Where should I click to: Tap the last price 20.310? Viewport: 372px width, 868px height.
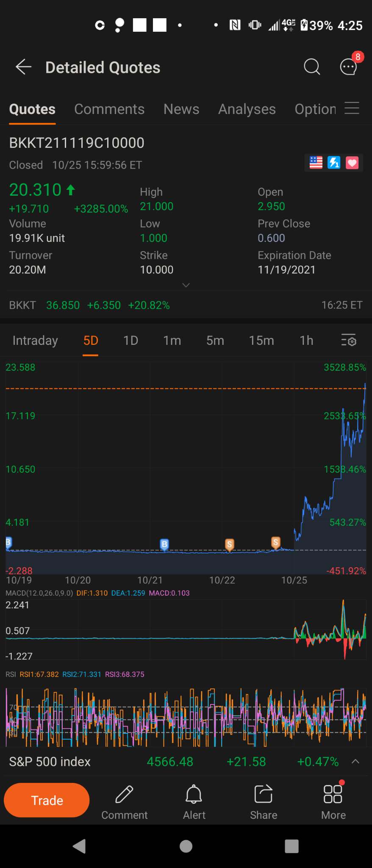[x=36, y=190]
